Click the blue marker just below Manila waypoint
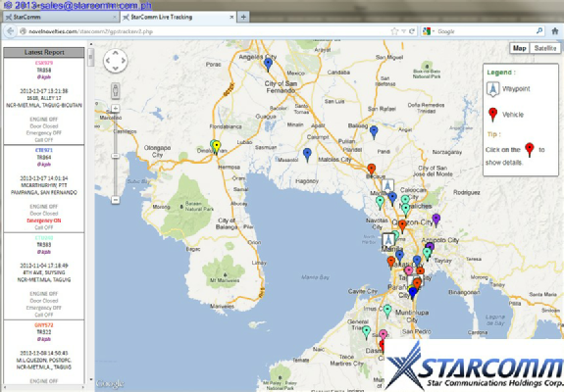Screen dimensions: 564x392 (x=399, y=256)
